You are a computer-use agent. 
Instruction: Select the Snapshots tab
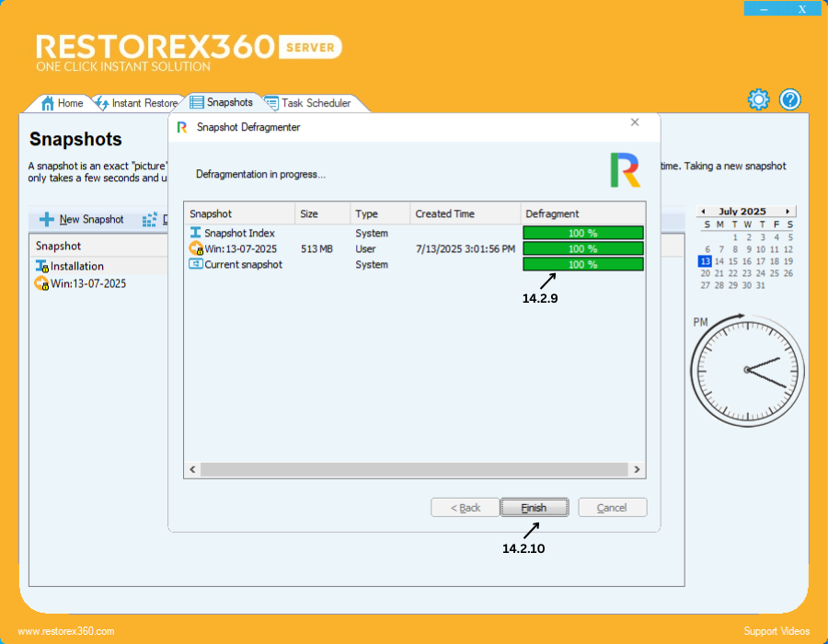[x=222, y=102]
